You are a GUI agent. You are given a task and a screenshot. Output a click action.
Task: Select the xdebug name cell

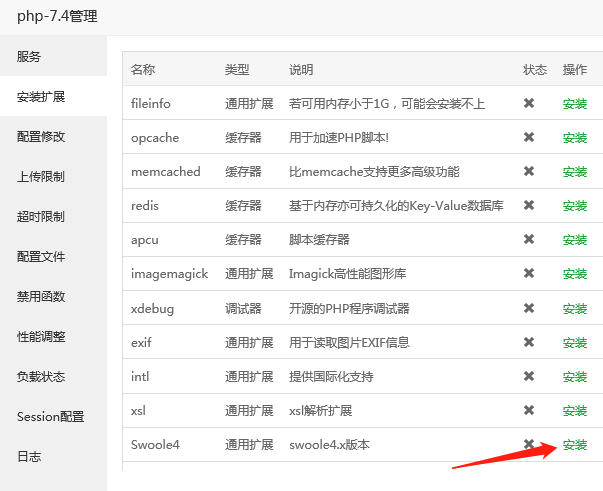[x=152, y=308]
